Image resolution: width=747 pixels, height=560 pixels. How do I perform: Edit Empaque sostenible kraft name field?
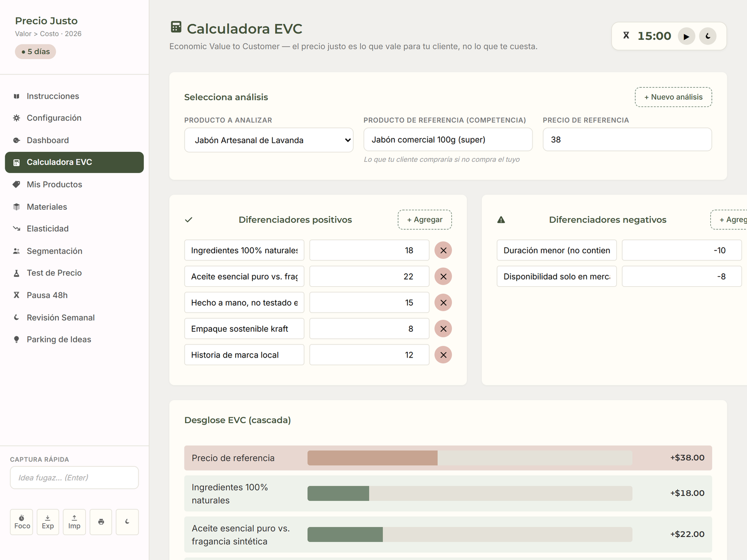tap(244, 329)
